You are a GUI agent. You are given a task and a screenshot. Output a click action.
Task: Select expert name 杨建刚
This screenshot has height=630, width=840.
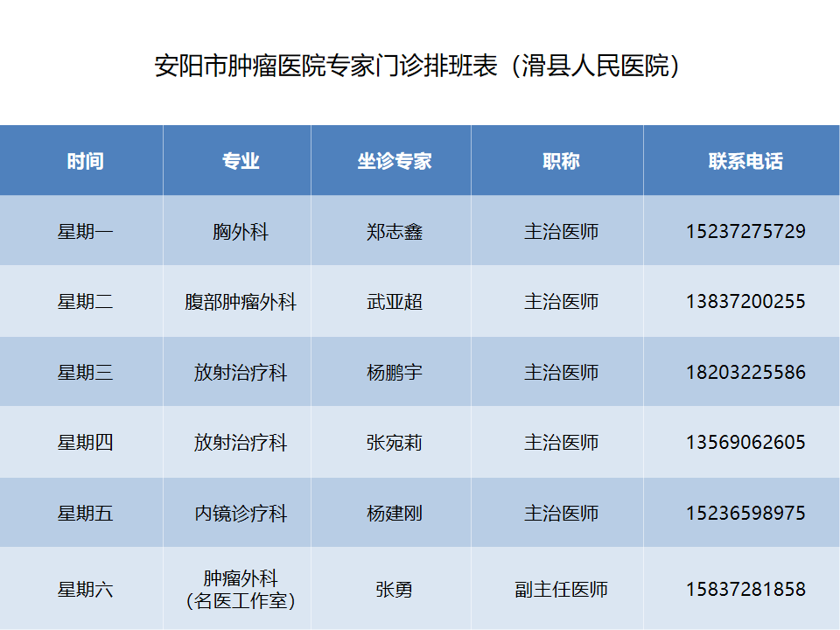pyautogui.click(x=395, y=514)
